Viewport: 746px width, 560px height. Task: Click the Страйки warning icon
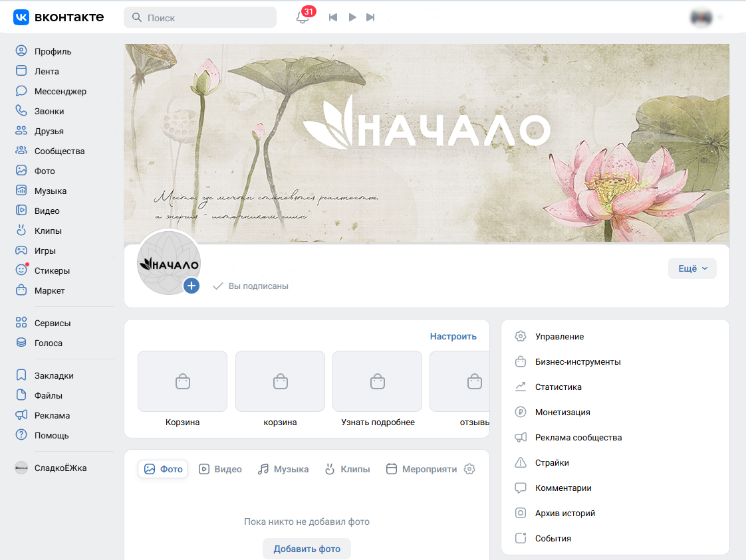521,462
